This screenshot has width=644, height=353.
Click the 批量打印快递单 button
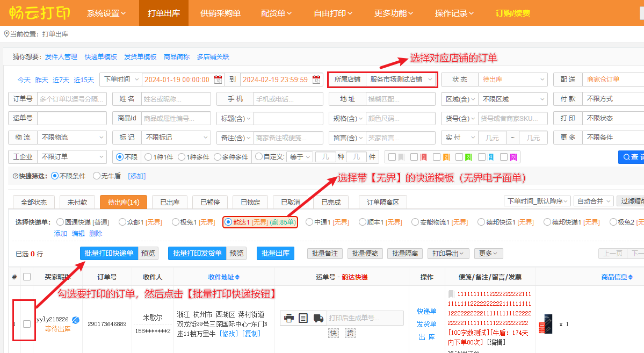pos(109,254)
